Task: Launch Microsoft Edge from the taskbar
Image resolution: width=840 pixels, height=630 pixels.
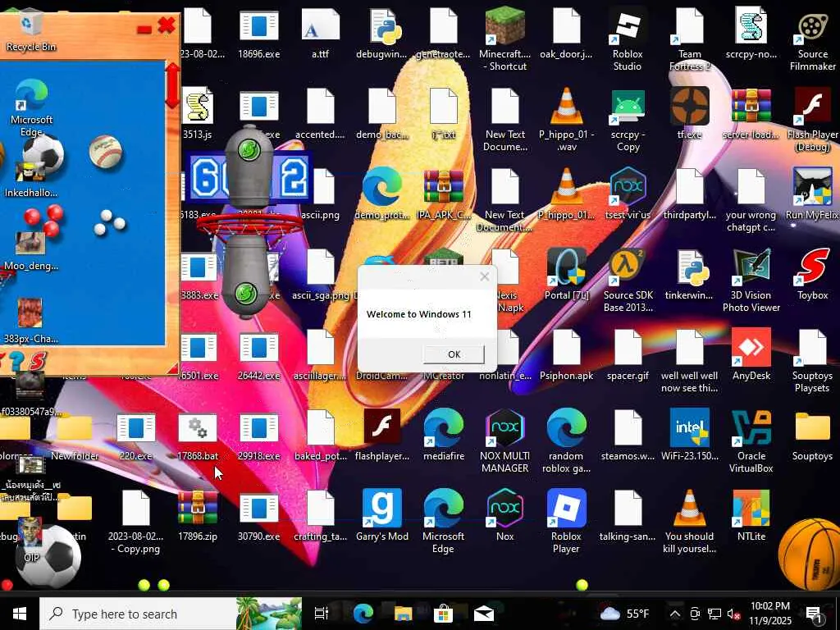Action: pyautogui.click(x=363, y=614)
